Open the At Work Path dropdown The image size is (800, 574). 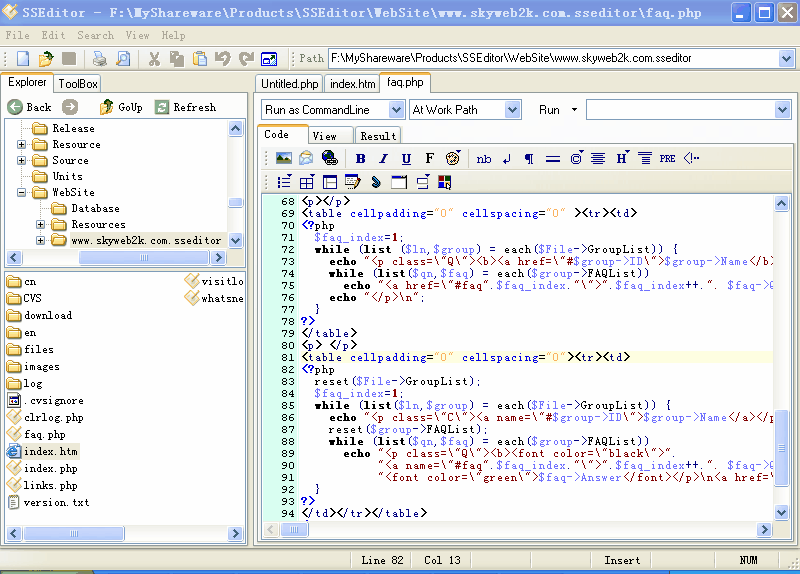tap(512, 110)
